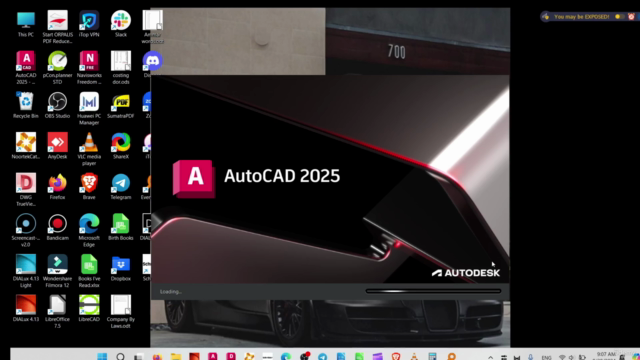640x360 pixels.
Task: Open DWG TrueView shortcut
Action: tap(26, 189)
